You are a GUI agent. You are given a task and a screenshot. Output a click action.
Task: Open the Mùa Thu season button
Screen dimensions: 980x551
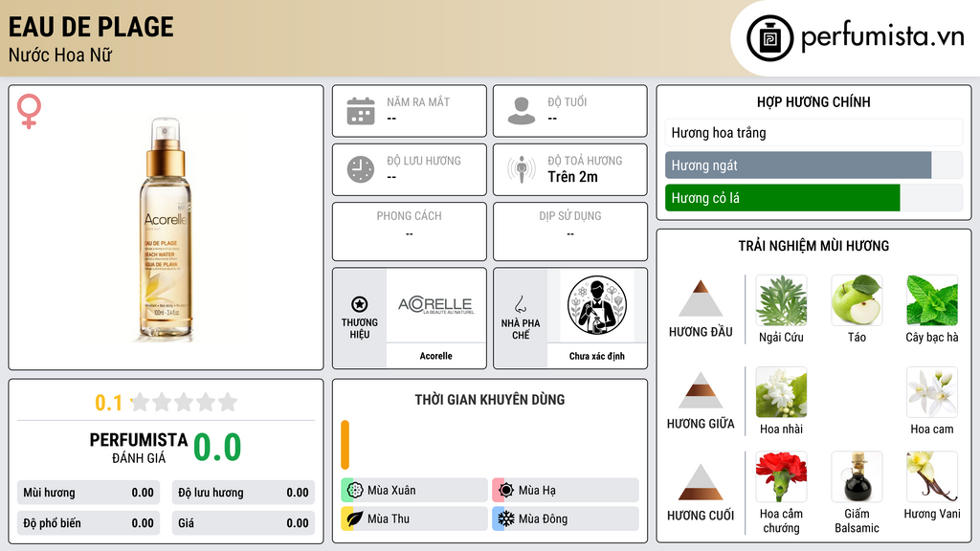pyautogui.click(x=414, y=518)
